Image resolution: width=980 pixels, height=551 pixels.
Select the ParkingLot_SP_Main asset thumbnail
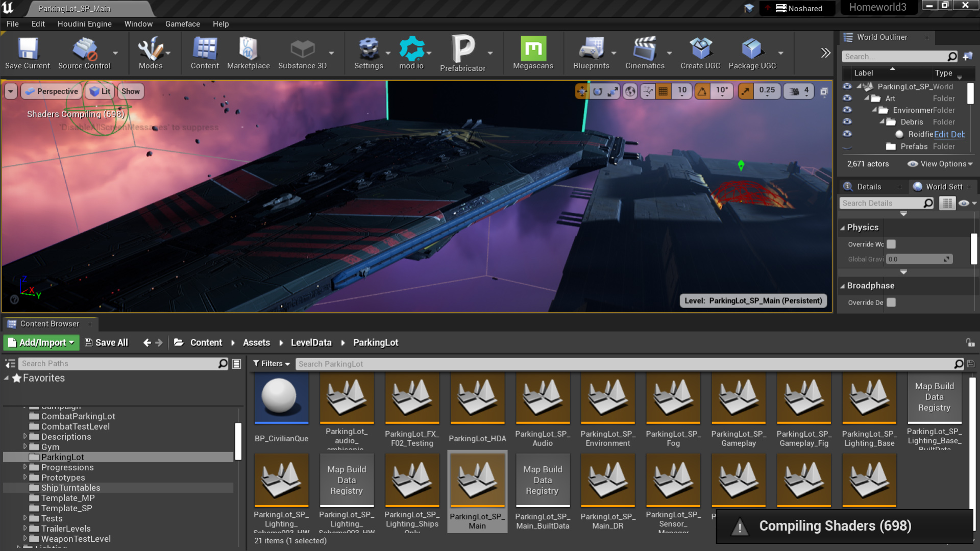[x=477, y=480]
